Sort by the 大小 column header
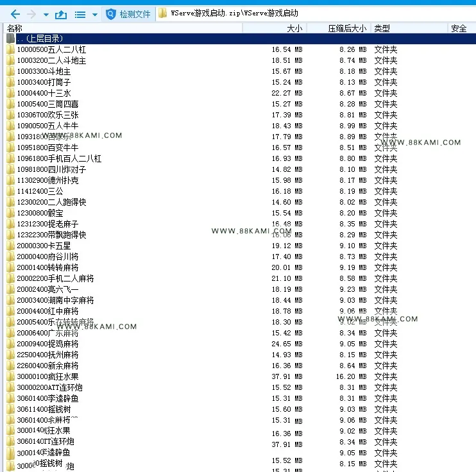The width and height of the screenshot is (476, 472). (294, 28)
